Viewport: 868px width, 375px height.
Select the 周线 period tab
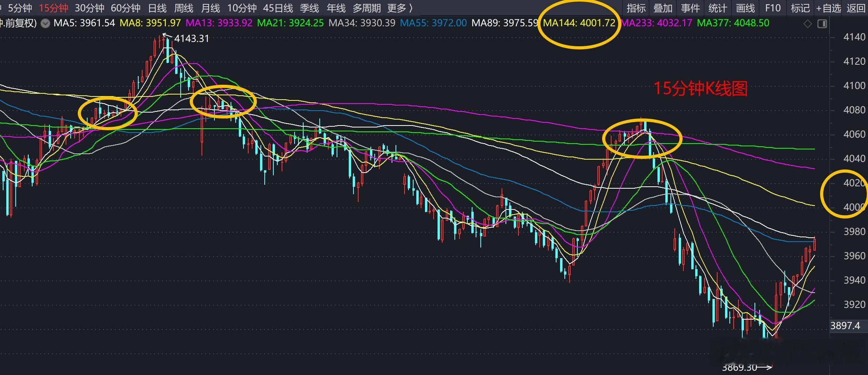184,8
